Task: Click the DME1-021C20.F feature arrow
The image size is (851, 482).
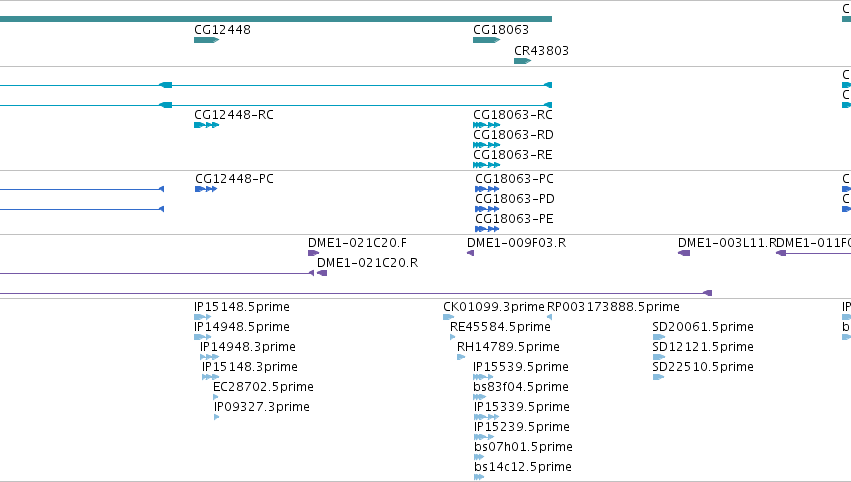Action: (x=313, y=253)
